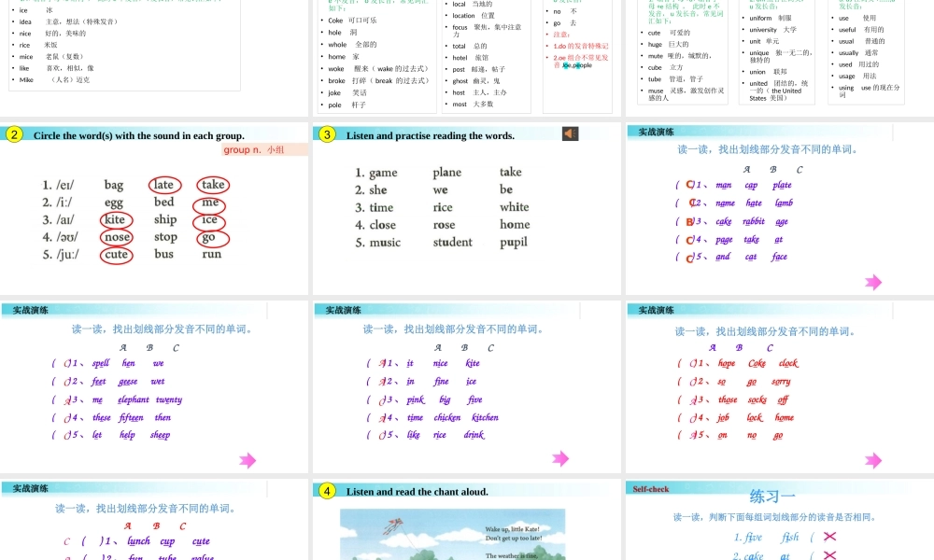Click the word 'kitchen' in the practice slide
The image size is (934, 560).
(485, 418)
